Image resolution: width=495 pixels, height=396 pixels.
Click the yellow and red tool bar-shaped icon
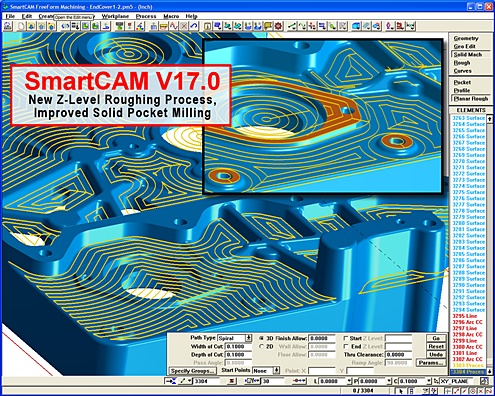[x=164, y=26]
